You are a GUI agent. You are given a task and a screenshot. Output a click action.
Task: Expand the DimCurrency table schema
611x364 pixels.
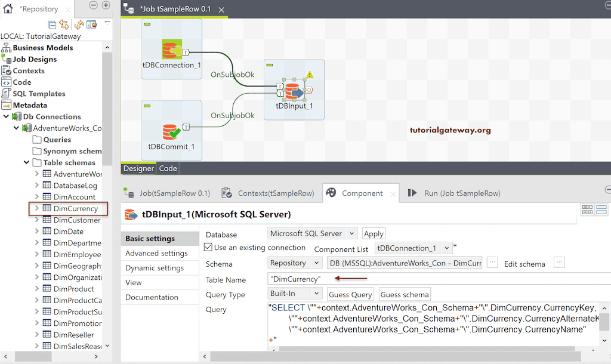[36, 208]
